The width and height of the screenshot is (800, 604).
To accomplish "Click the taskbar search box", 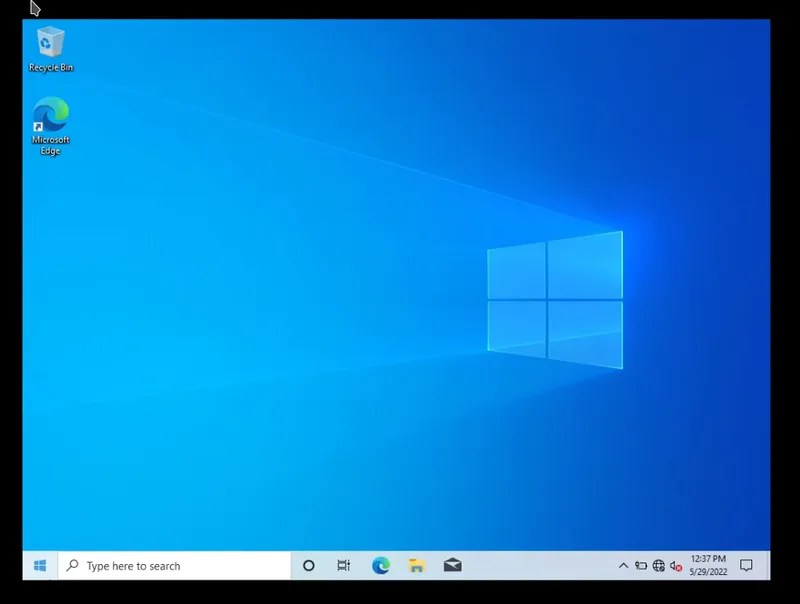I will tap(160, 565).
